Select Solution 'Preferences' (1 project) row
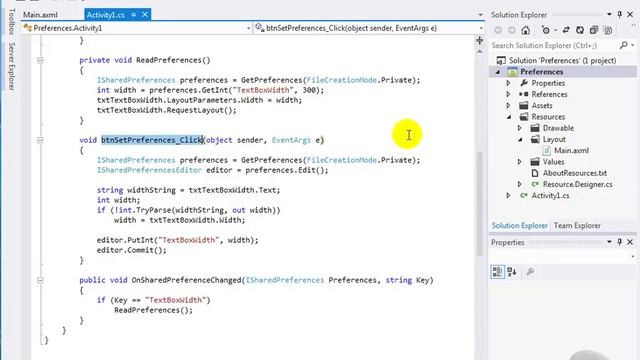The width and height of the screenshot is (640, 360). point(562,60)
